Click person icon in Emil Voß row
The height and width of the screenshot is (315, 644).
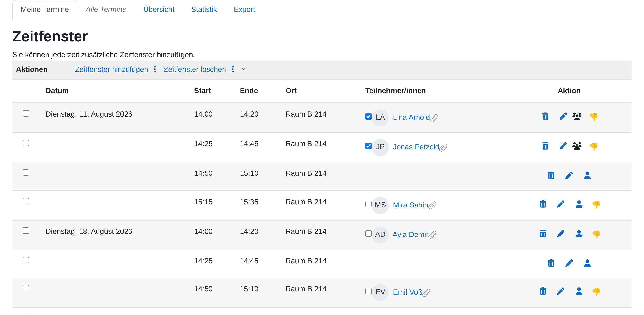579,291
